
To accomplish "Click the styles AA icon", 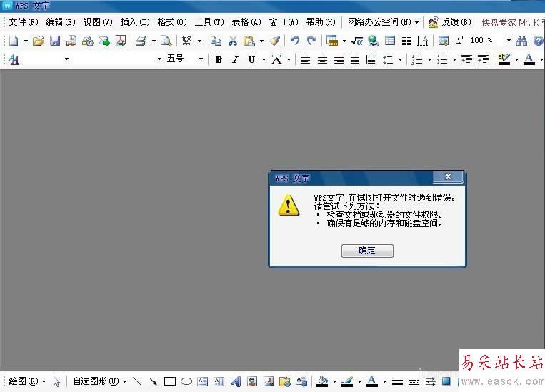I will (14, 59).
